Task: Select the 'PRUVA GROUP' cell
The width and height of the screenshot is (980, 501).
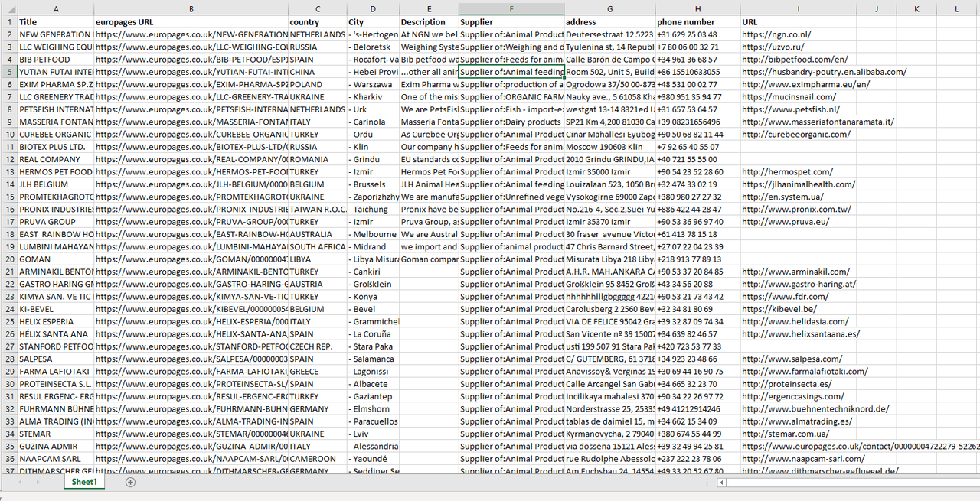Action: tap(56, 222)
